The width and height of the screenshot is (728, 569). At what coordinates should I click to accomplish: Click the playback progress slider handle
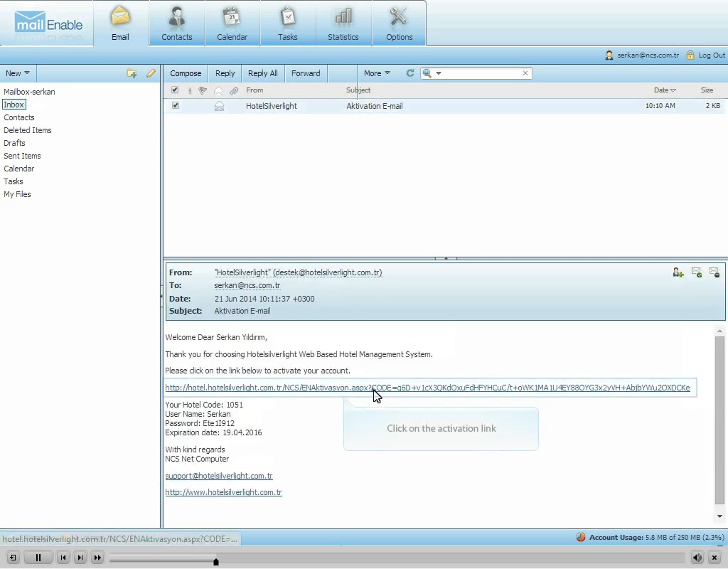pos(216,562)
